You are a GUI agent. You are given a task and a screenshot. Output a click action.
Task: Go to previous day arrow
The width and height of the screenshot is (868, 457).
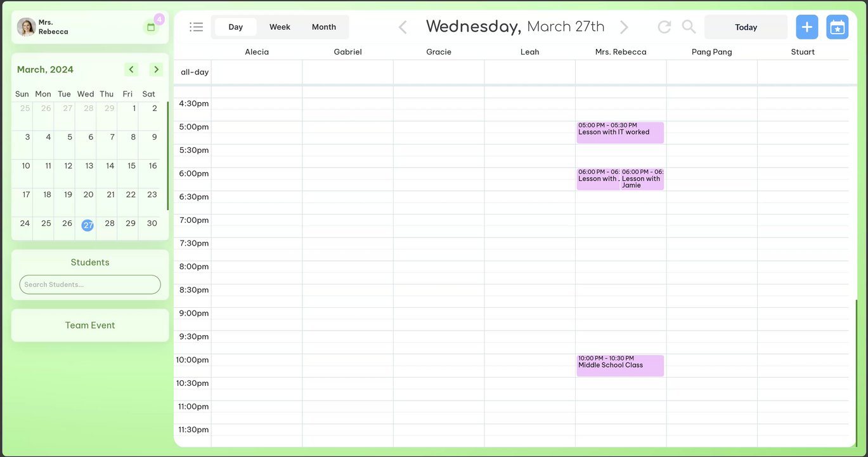tap(403, 27)
